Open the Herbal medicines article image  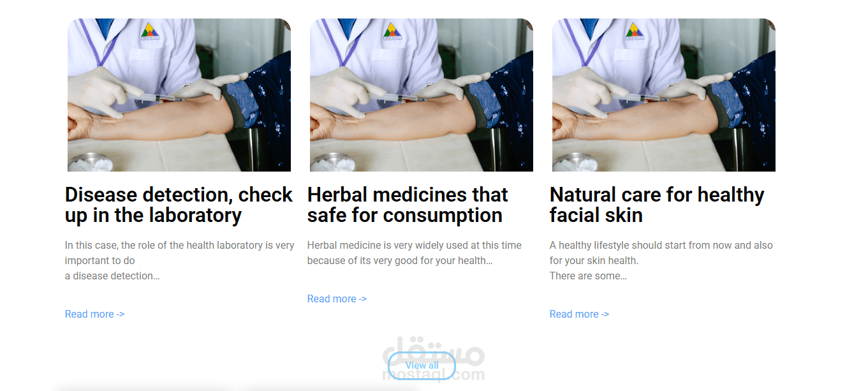pos(422,95)
